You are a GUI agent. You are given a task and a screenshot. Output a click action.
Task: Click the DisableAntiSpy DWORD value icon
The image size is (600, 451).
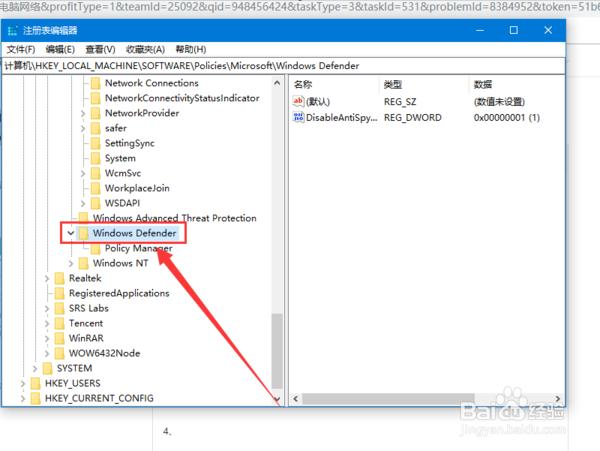298,117
